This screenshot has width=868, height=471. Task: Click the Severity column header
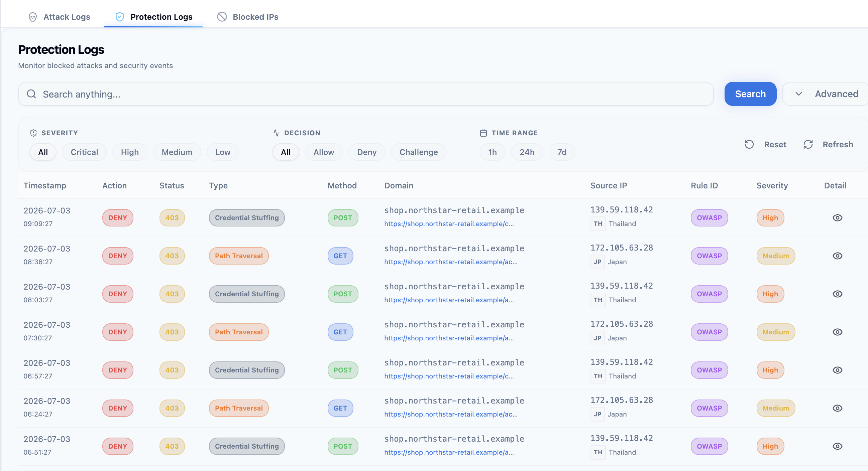[x=772, y=185]
